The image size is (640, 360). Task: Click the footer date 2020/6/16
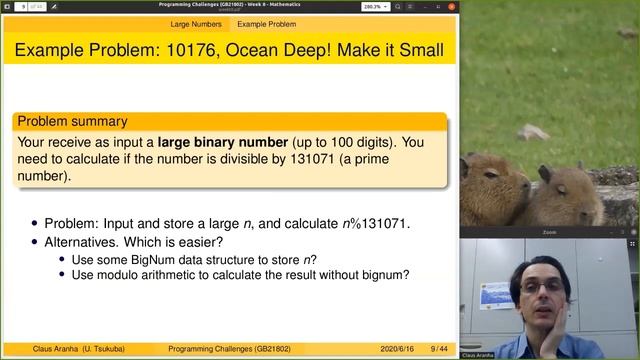(397, 349)
